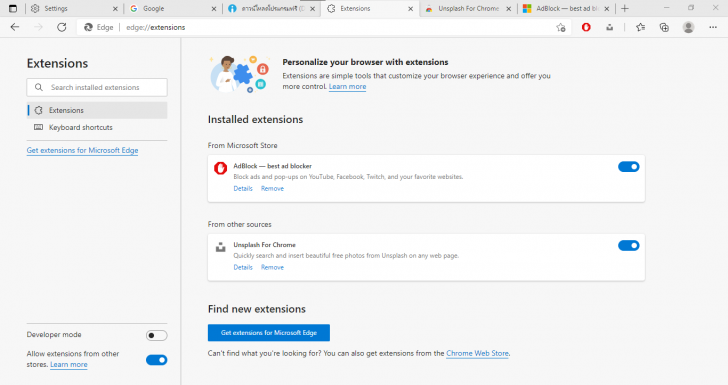Click the edge://extensions address bar
Viewport: 728px width, 385px height.
pyautogui.click(x=325, y=27)
